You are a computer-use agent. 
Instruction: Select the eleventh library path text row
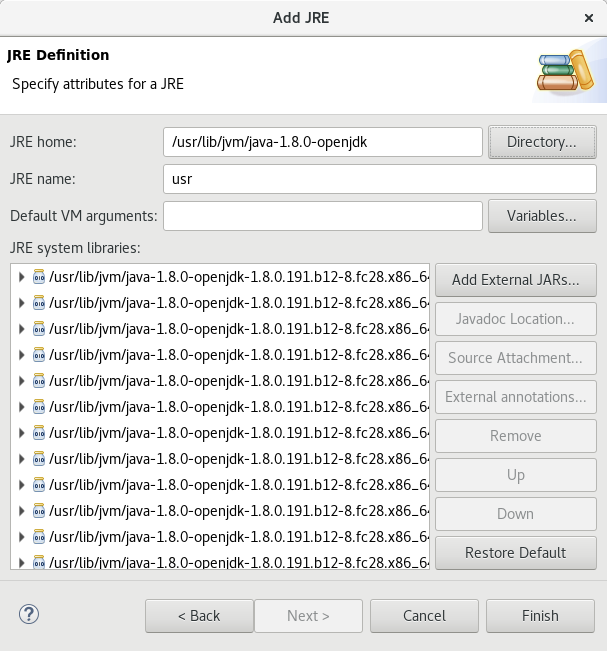239,537
